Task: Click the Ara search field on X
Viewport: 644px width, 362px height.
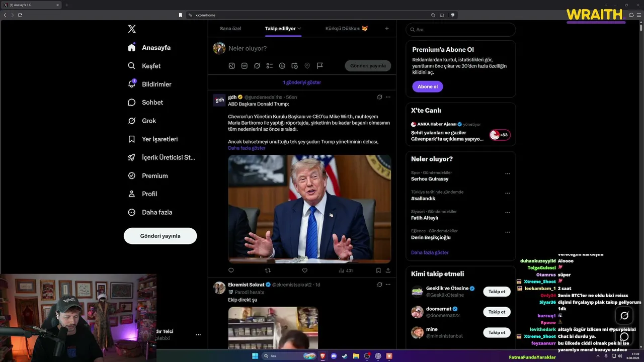Action: point(461,30)
